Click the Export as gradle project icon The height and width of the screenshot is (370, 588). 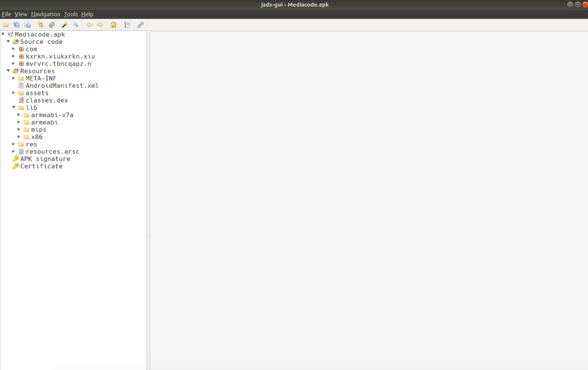pyautogui.click(x=27, y=25)
